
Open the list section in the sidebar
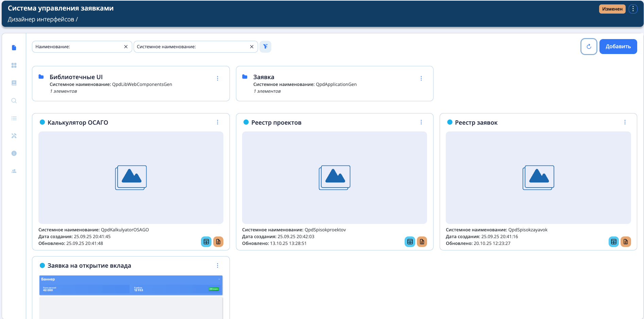click(14, 118)
